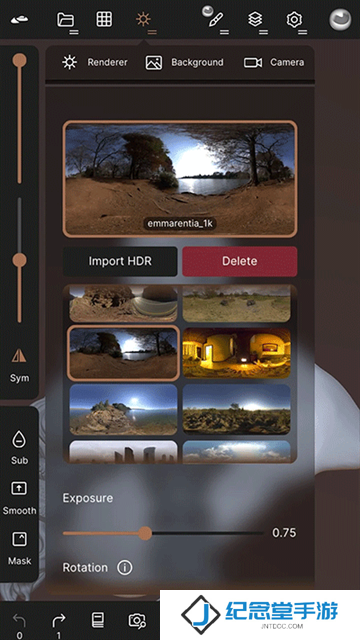Select the yellow interior room HDR thumbnail

(x=237, y=353)
